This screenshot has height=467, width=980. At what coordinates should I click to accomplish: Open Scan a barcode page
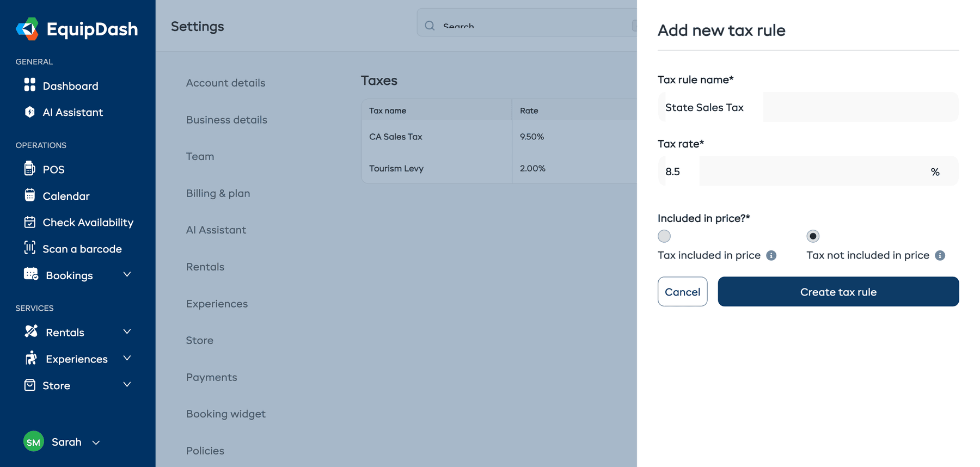coord(82,249)
